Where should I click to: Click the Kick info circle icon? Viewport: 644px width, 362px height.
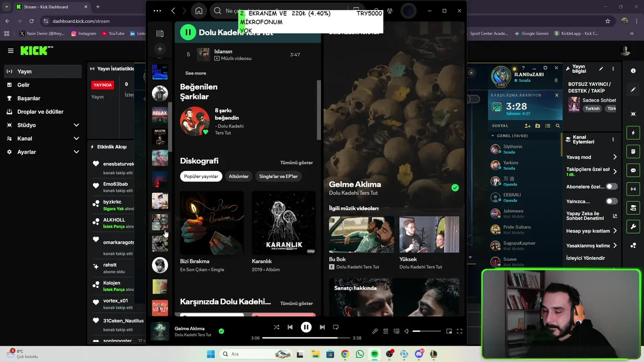(x=633, y=71)
